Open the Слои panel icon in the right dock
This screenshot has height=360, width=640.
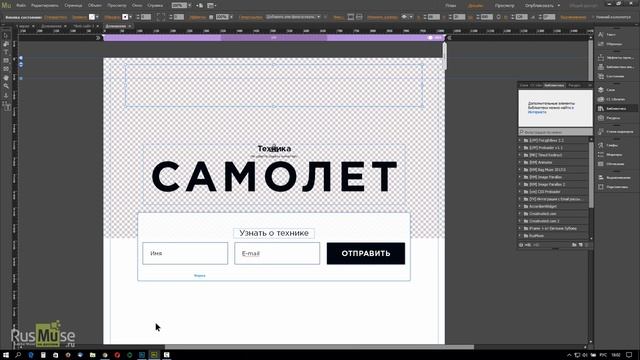(x=601, y=89)
